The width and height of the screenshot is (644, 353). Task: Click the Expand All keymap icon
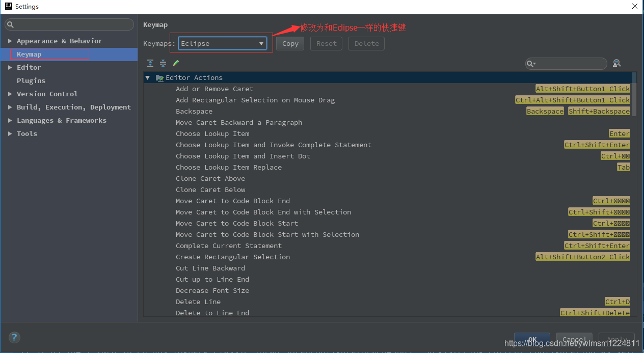pyautogui.click(x=150, y=63)
